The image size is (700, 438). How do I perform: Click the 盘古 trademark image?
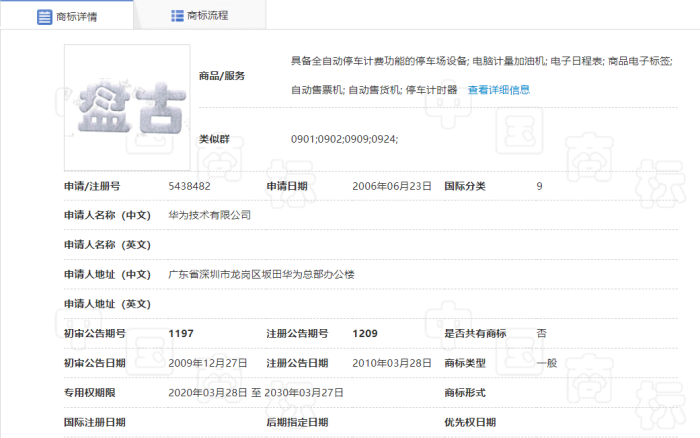[127, 107]
